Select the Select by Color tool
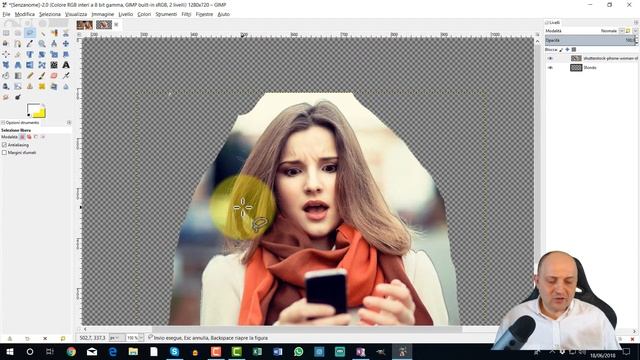The height and width of the screenshot is (360, 640). pos(54,33)
